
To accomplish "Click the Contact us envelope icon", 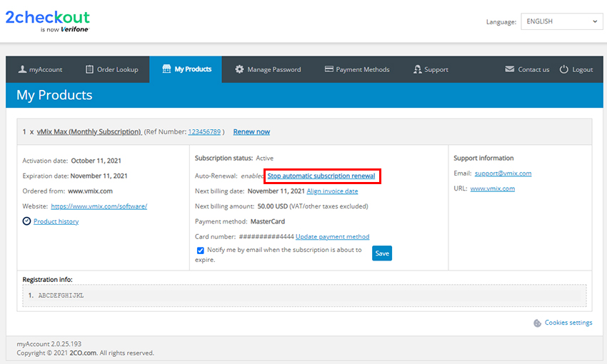I will pyautogui.click(x=510, y=69).
